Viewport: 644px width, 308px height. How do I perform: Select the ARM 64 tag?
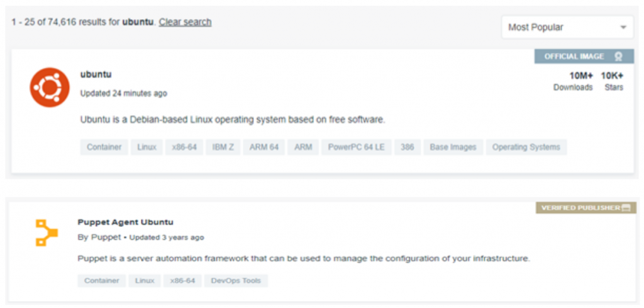tap(264, 147)
